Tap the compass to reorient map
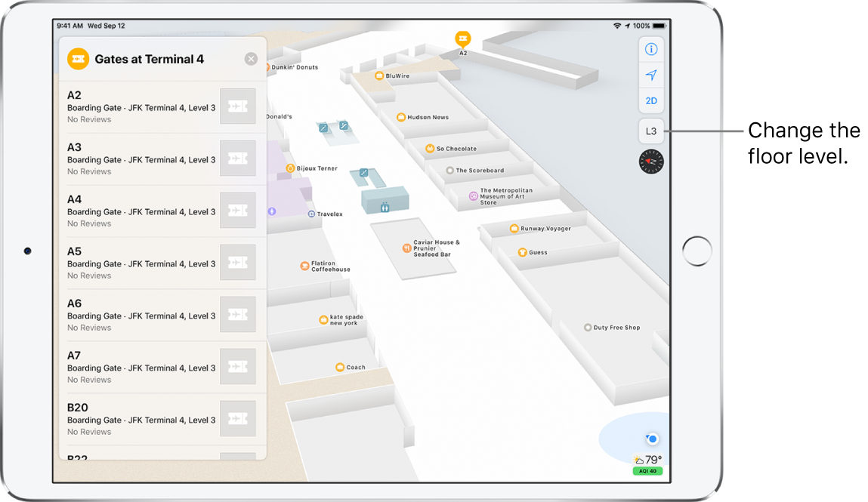Viewport: 868px width, 502px height. (651, 162)
